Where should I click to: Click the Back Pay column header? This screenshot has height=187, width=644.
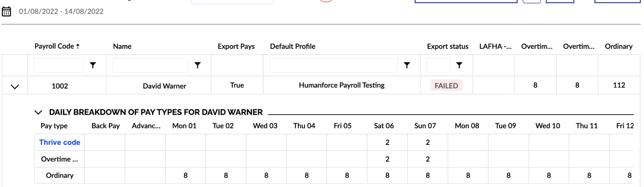coord(105,126)
